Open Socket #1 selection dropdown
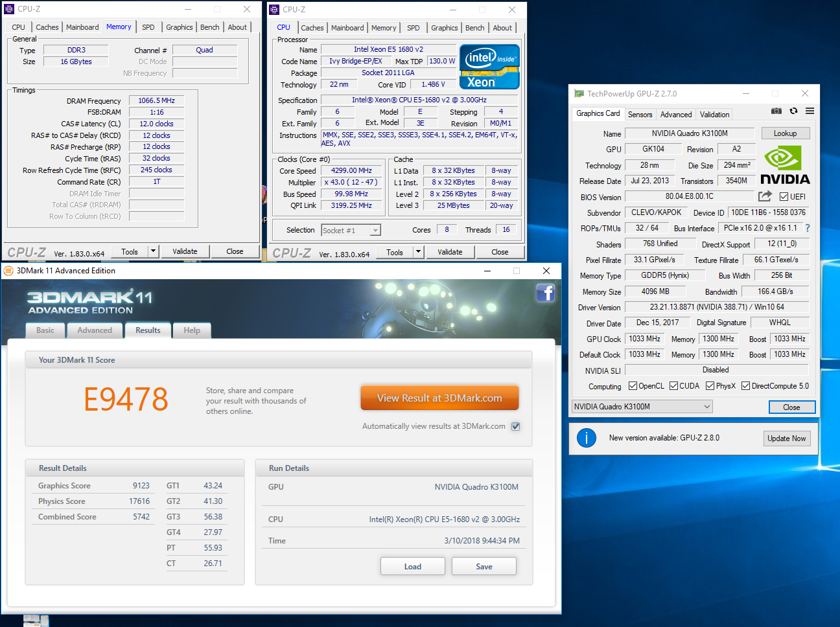 [351, 231]
